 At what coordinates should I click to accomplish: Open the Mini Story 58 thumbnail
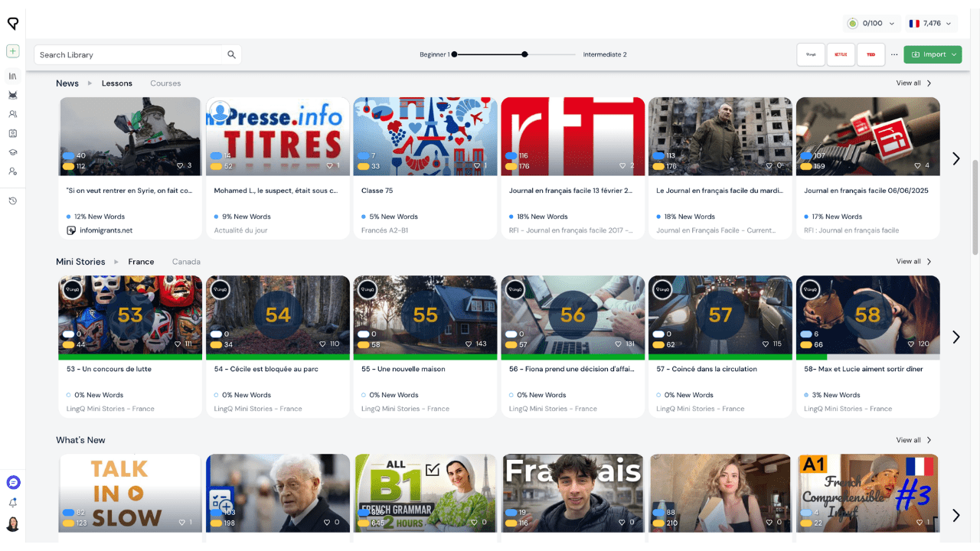pyautogui.click(x=867, y=318)
